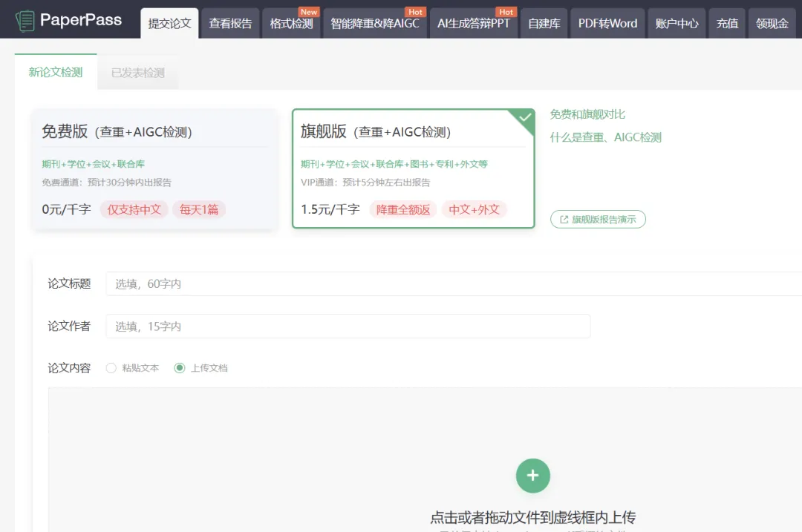Open the 查看报告 tab
This screenshot has height=532, width=802.
230,24
